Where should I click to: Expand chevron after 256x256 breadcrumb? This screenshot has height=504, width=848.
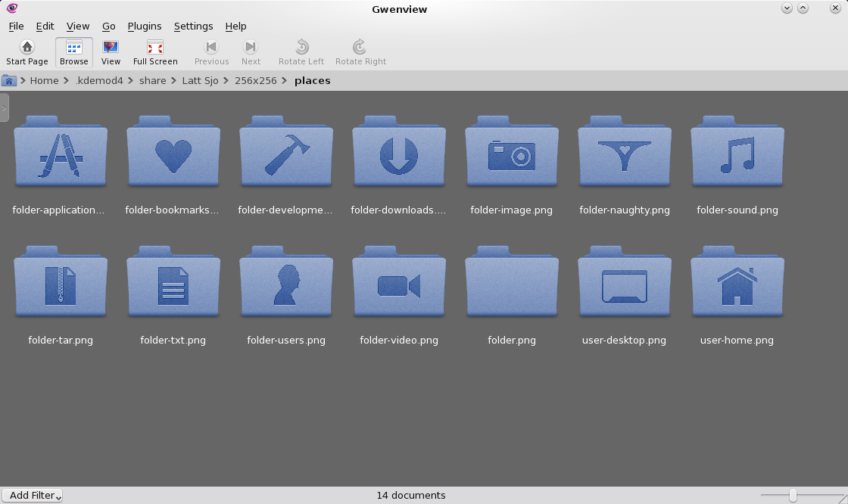[285, 80]
